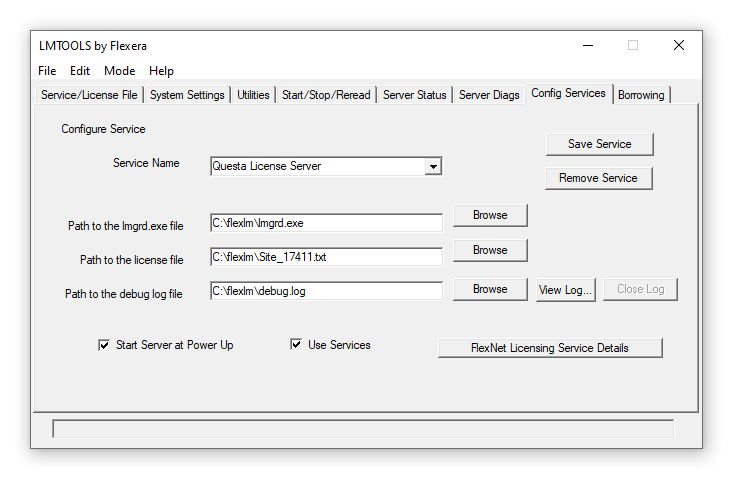Click the Close Log button
The image size is (740, 482).
coord(640,289)
